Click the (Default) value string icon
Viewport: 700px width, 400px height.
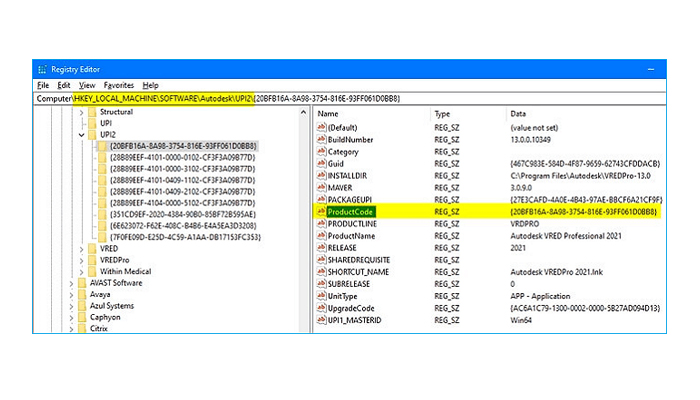point(321,127)
